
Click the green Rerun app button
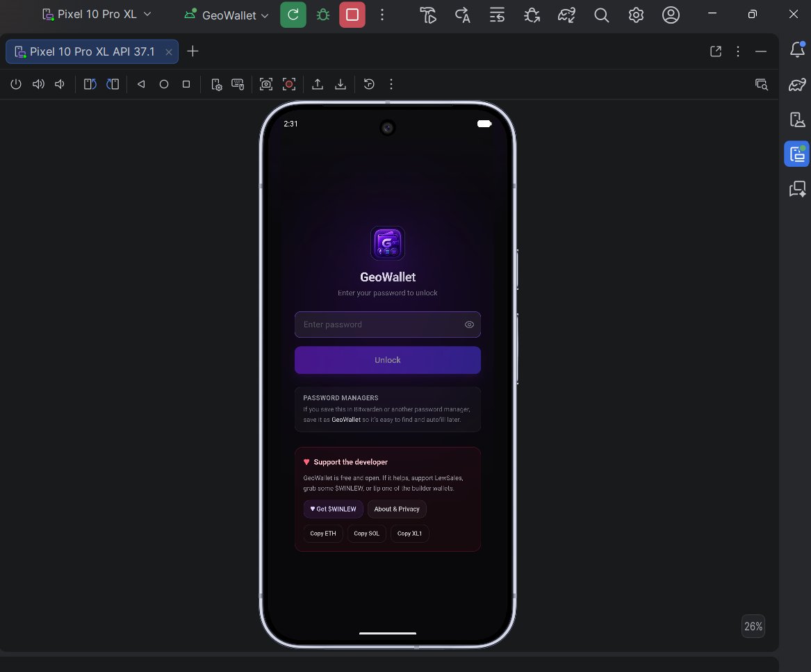point(293,15)
